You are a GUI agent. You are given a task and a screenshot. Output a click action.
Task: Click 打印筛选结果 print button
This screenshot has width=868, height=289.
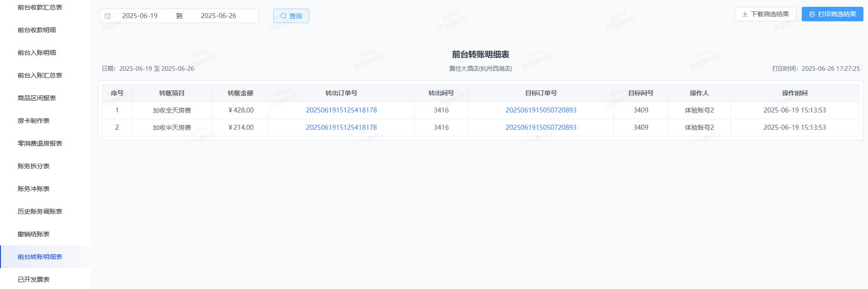[x=832, y=14]
